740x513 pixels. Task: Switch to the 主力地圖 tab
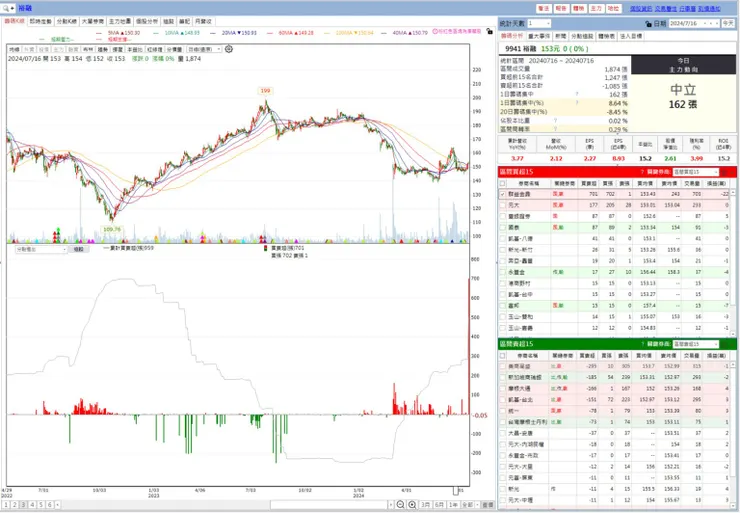click(119, 22)
